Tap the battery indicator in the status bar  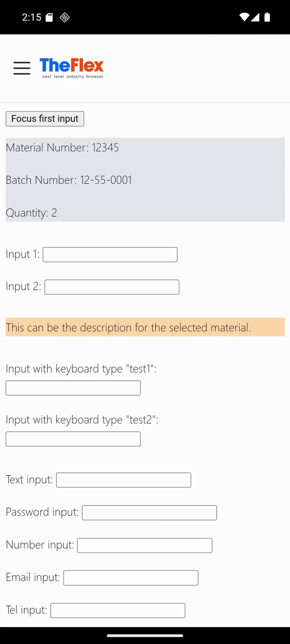tap(267, 17)
